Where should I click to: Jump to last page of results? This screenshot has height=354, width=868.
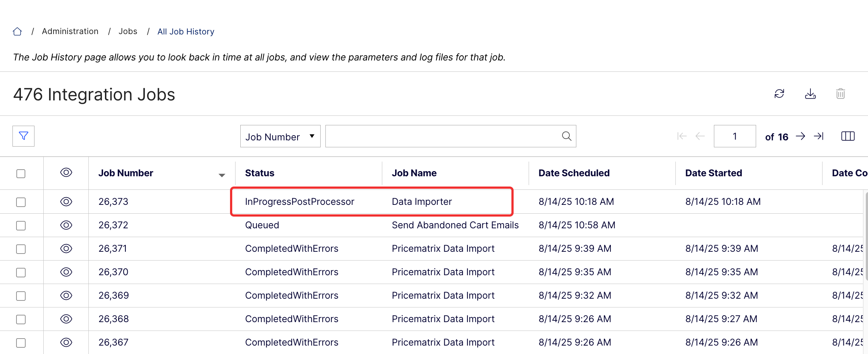[819, 136]
